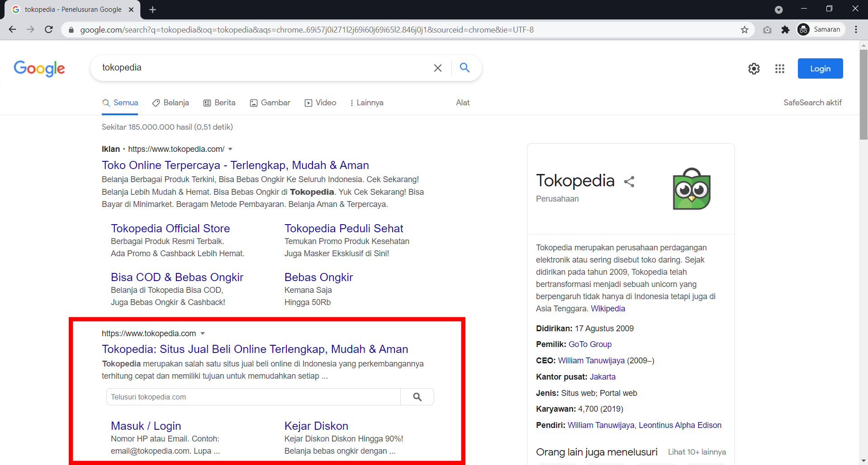The image size is (868, 465).
Task: Open founder William Tanuwijaya link in Pendiri row
Action: click(601, 425)
